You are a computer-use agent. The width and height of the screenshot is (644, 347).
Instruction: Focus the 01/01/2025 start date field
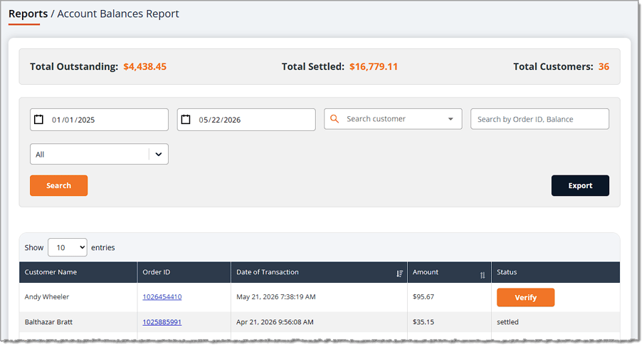point(99,120)
